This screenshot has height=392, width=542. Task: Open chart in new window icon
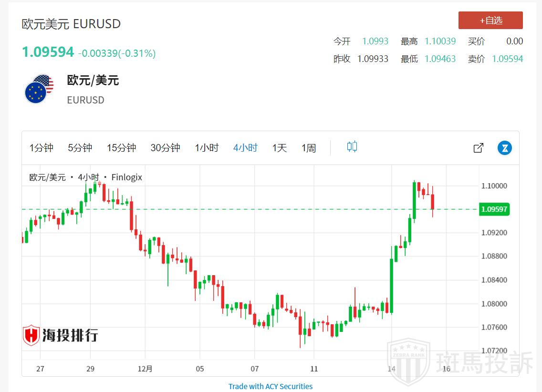tap(478, 148)
